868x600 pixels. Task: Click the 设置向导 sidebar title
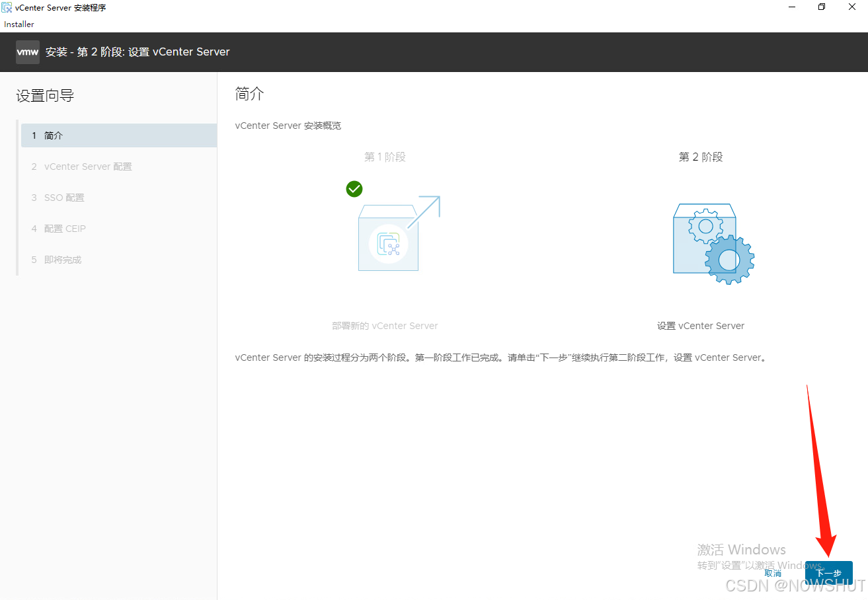click(x=45, y=96)
